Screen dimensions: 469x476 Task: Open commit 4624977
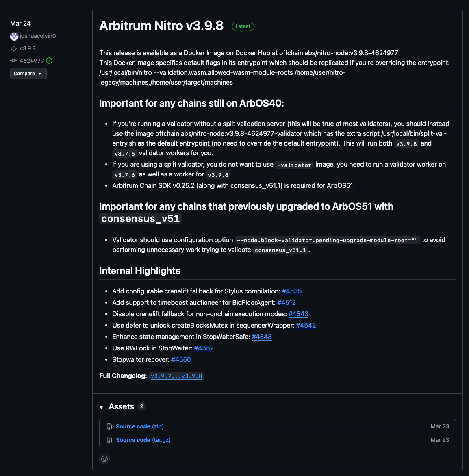32,61
